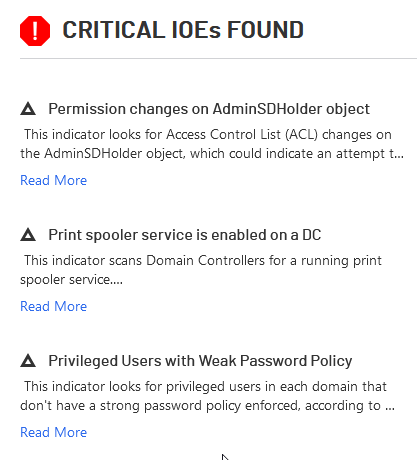The height and width of the screenshot is (460, 417).
Task: Click the Domain Controllers print spooler description
Action: pos(201,270)
